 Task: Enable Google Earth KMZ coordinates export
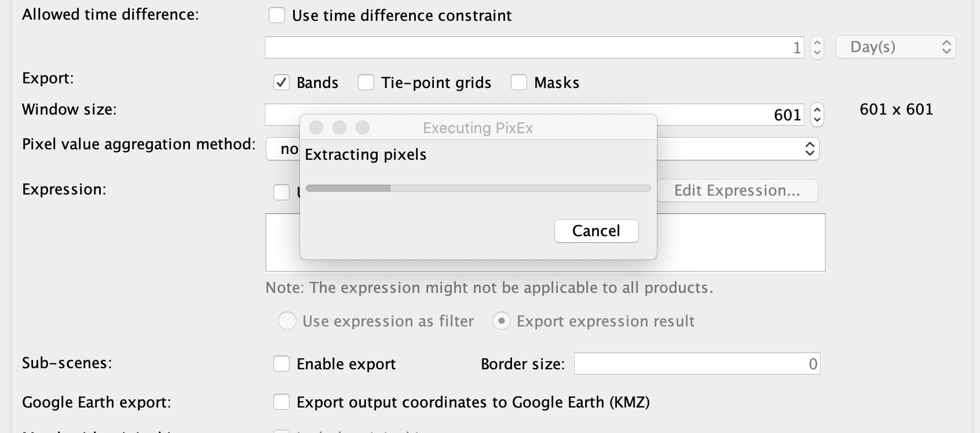pos(281,402)
